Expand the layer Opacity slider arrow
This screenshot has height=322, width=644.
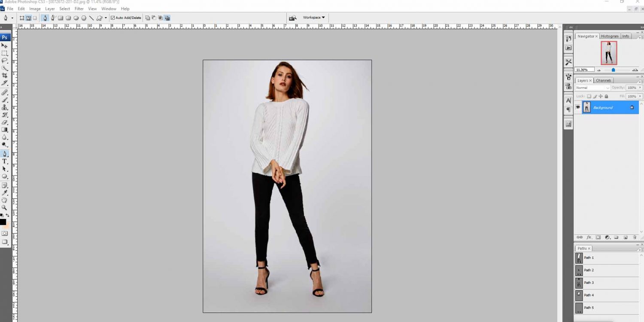pos(640,88)
